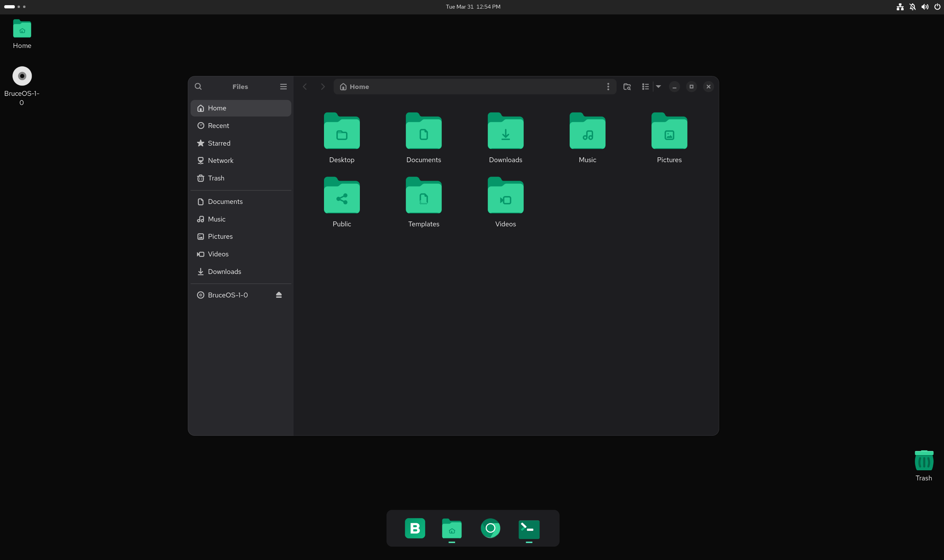The image size is (944, 560).
Task: Click the search-in-folder toolbar icon
Action: [627, 86]
